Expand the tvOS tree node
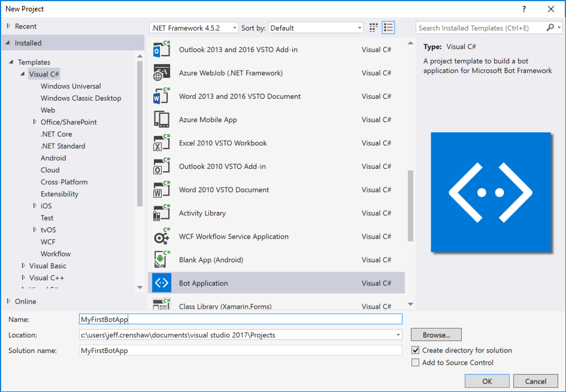Viewport: 566px width, 392px height. [x=35, y=230]
